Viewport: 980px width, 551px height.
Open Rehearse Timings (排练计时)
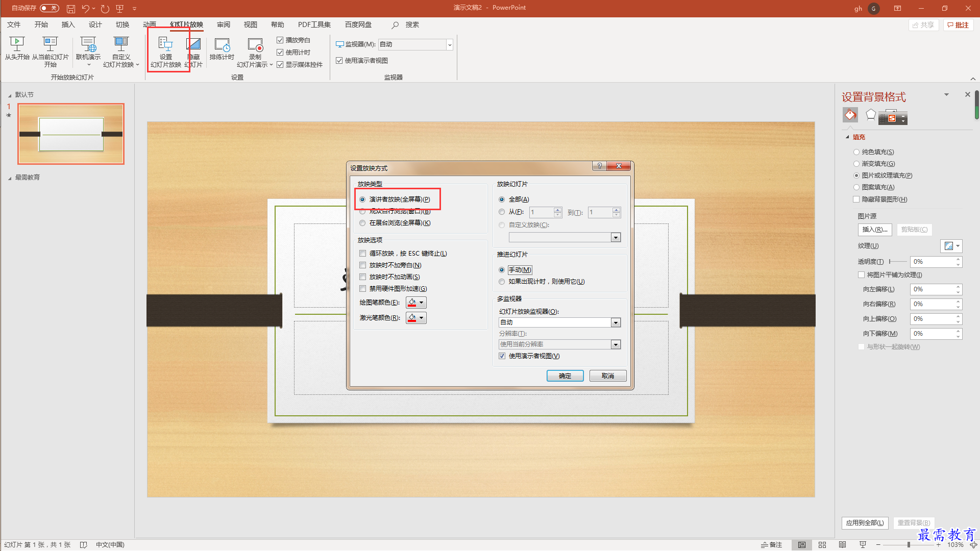[x=222, y=48]
